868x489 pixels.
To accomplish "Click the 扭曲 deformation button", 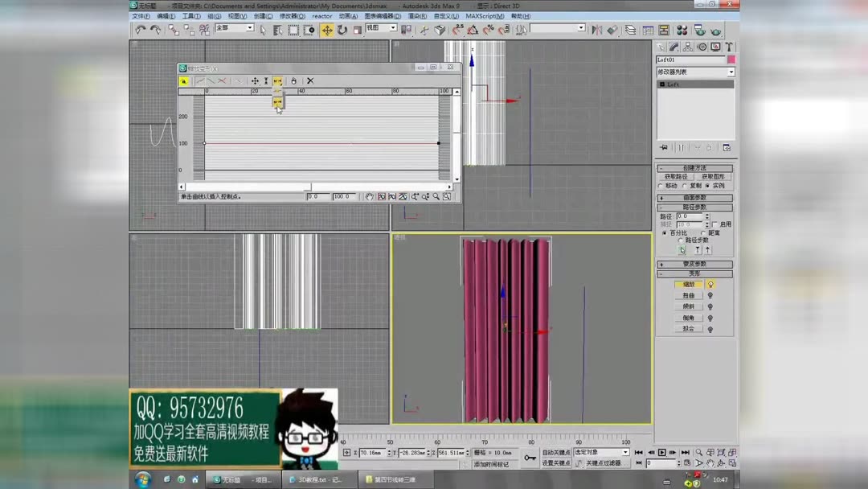I will [689, 295].
